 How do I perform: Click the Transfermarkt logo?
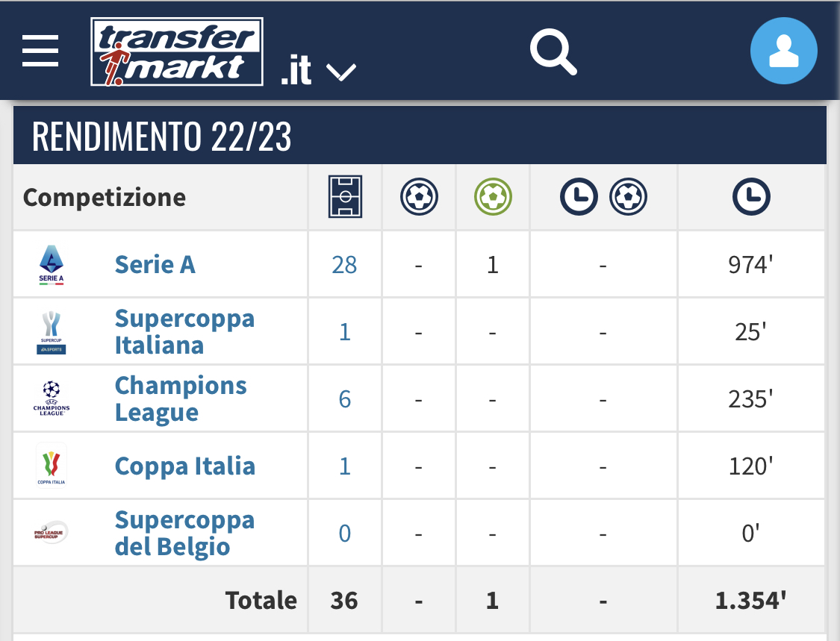tap(176, 51)
